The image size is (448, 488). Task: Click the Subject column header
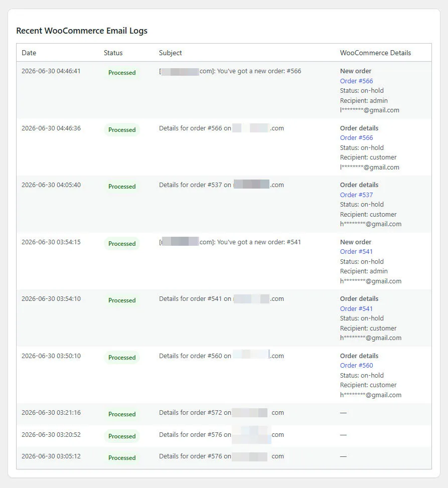pyautogui.click(x=170, y=53)
